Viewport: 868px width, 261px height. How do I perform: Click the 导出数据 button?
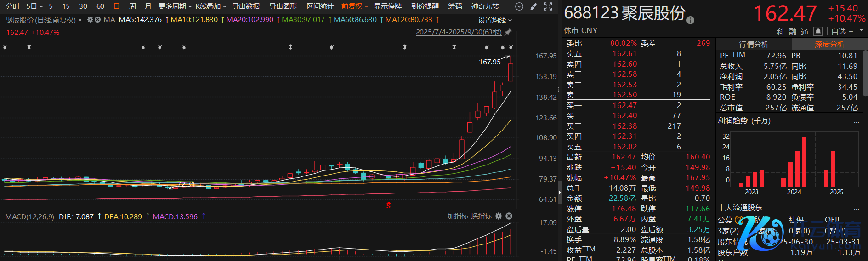coord(246,6)
